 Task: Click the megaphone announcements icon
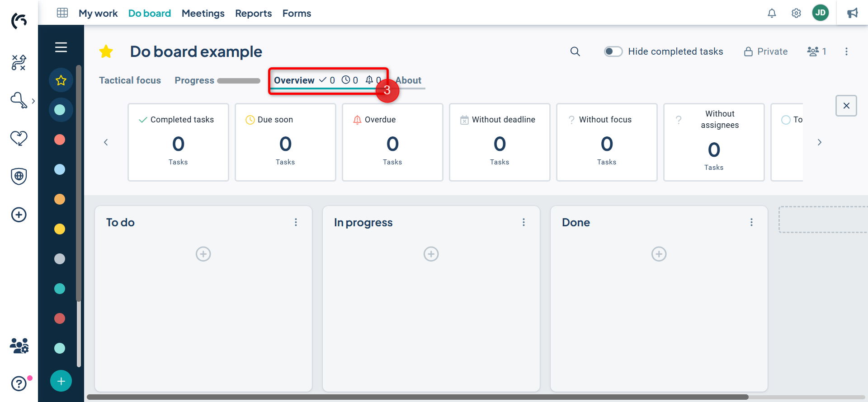tap(852, 13)
